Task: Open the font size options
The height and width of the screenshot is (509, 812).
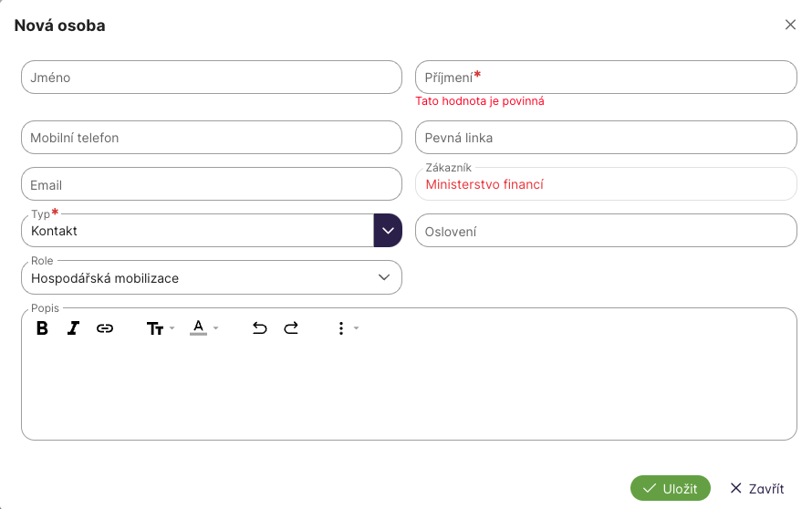Action: (x=160, y=328)
